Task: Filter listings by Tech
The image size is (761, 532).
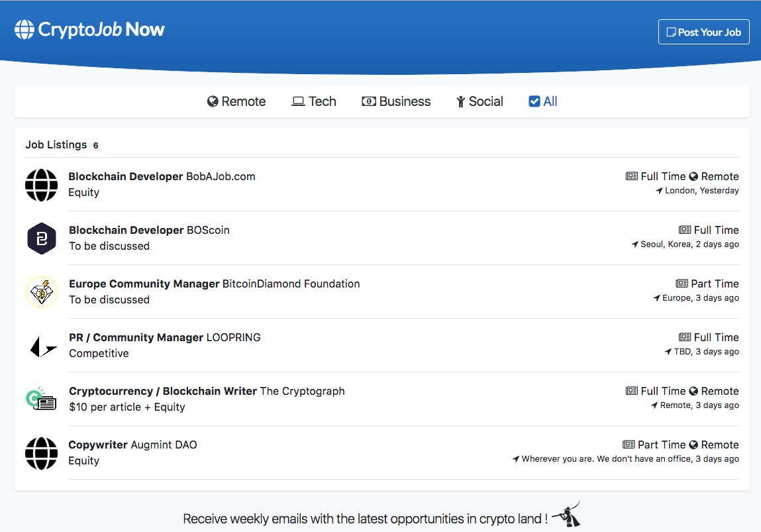Action: coord(313,101)
